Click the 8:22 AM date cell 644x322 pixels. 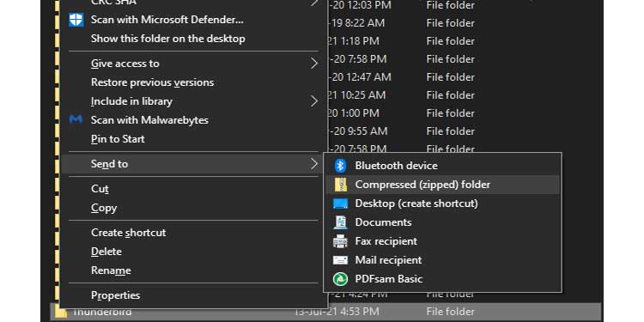(356, 23)
